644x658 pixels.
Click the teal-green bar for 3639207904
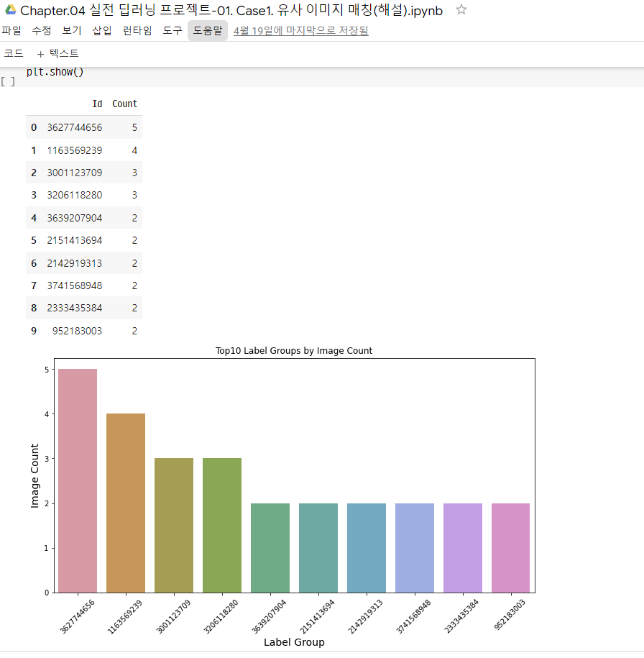click(270, 548)
